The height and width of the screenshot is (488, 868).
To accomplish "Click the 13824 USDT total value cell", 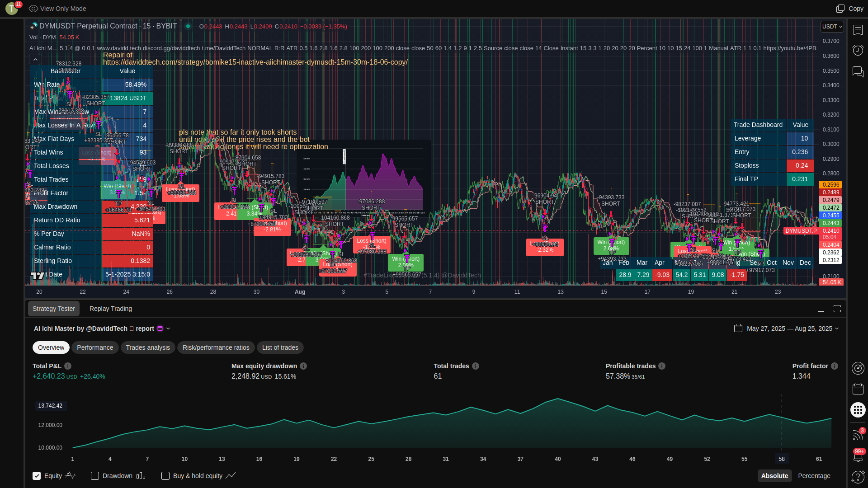I will pos(128,98).
